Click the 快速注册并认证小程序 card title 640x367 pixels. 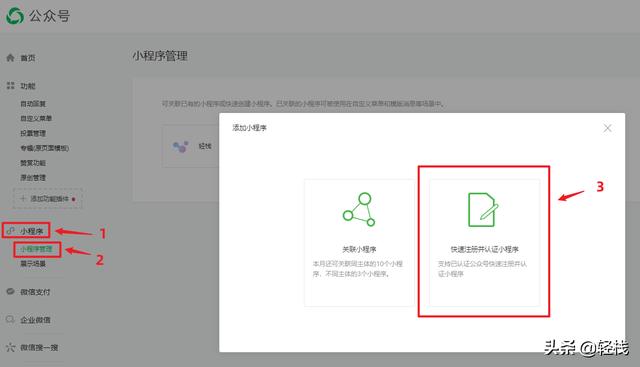point(484,249)
